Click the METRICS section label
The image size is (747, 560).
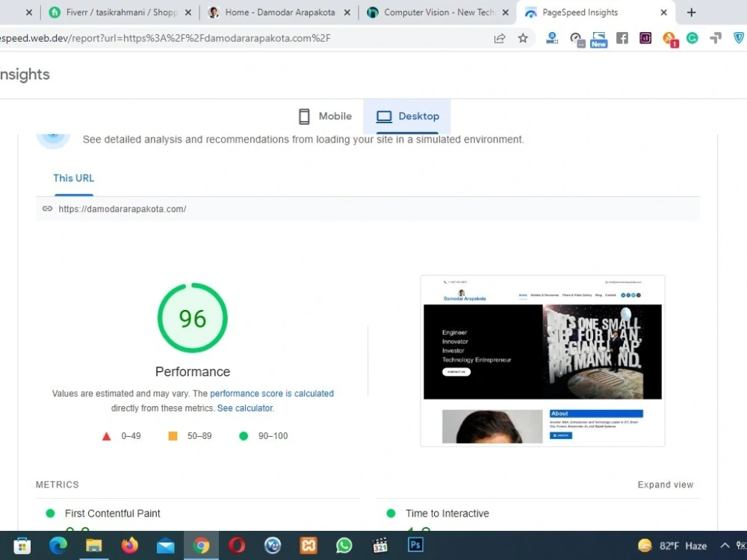pyautogui.click(x=58, y=485)
